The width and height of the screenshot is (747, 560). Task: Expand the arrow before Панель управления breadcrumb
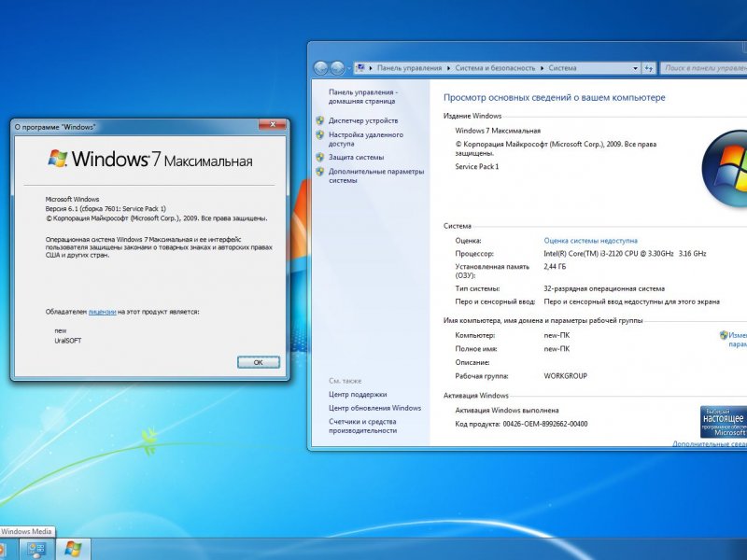[x=371, y=68]
